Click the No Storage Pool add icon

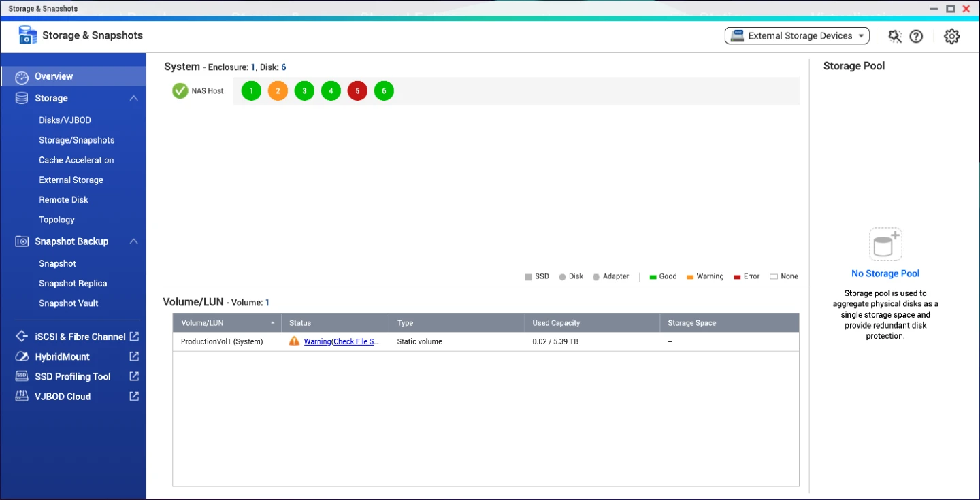(885, 244)
